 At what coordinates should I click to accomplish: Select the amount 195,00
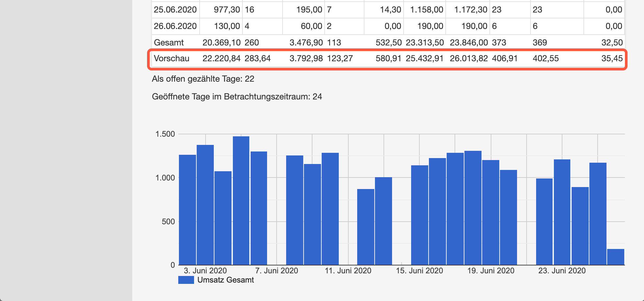click(x=309, y=10)
